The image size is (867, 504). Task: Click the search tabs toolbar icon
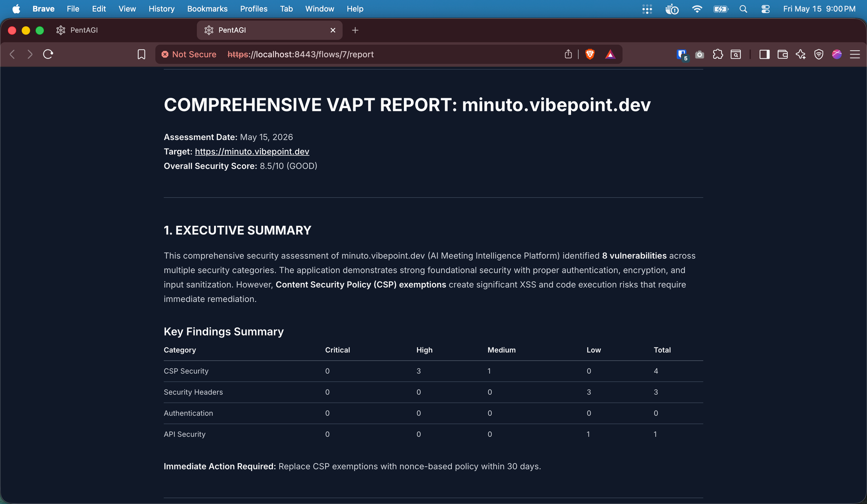click(736, 54)
